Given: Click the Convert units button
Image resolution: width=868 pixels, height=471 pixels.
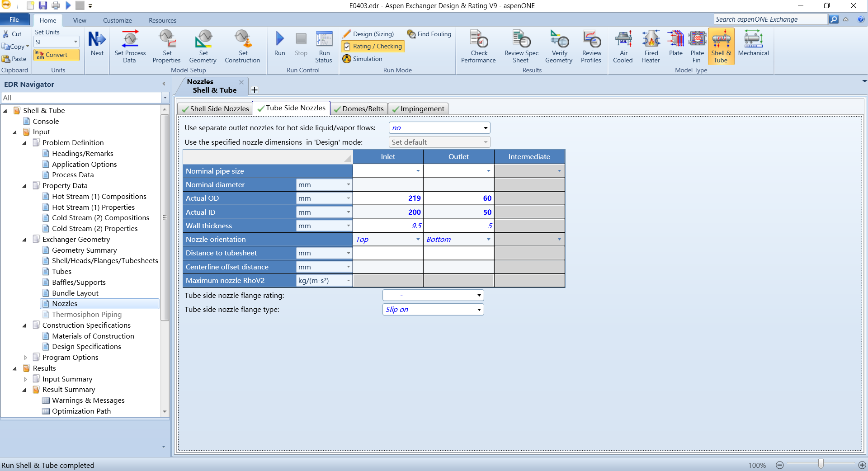Looking at the screenshot, I should [57, 55].
